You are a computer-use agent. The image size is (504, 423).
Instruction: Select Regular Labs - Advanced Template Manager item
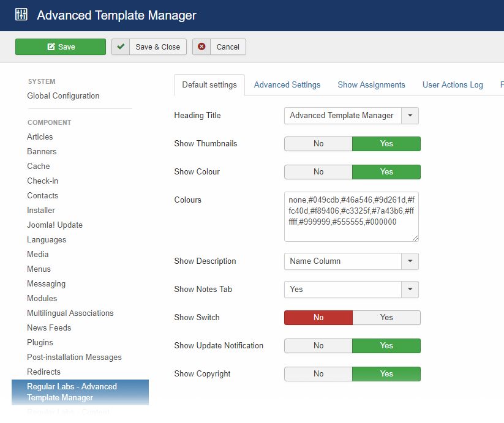click(x=80, y=392)
